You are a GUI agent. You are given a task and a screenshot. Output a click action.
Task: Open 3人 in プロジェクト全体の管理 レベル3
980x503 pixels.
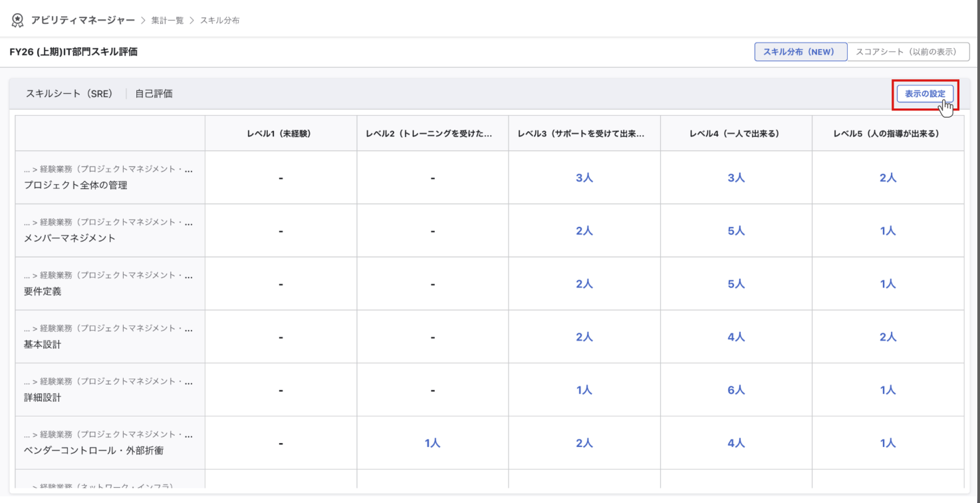584,178
